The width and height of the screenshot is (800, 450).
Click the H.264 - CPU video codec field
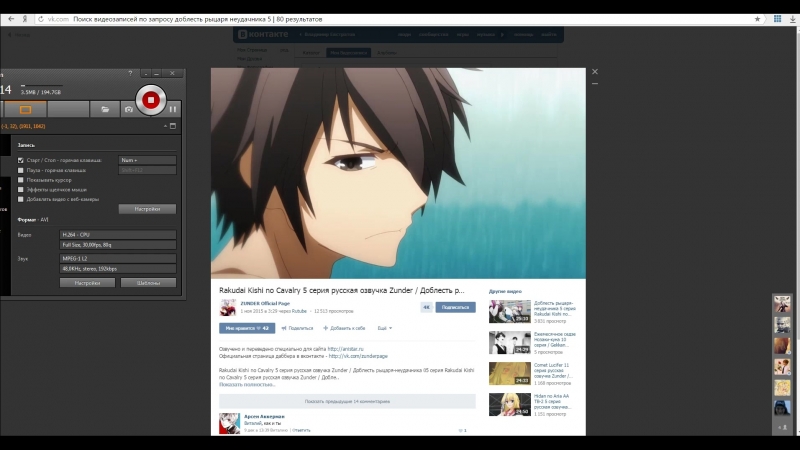click(x=118, y=235)
